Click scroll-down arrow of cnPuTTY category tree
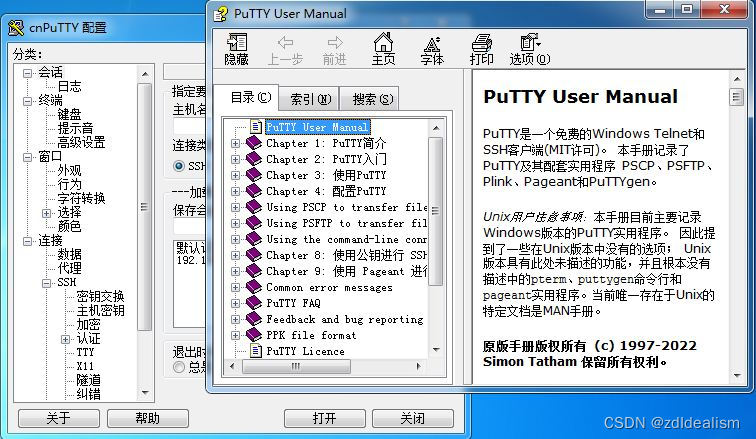 pos(145,393)
